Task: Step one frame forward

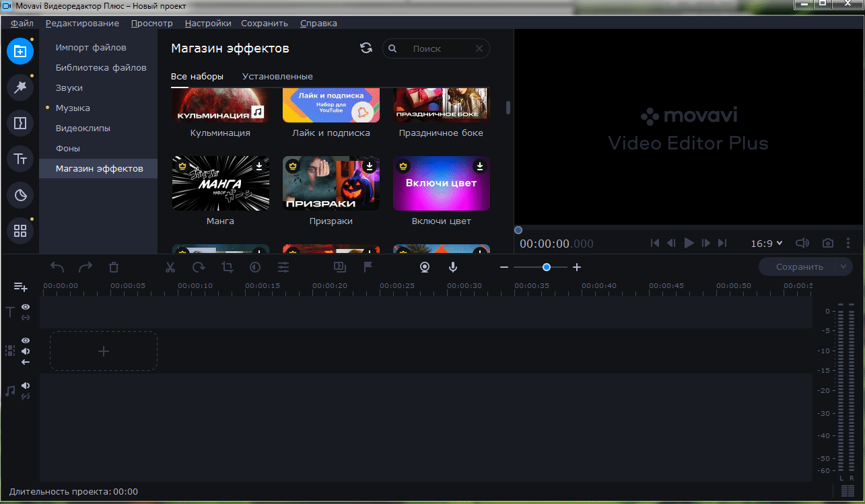Action: tap(706, 243)
